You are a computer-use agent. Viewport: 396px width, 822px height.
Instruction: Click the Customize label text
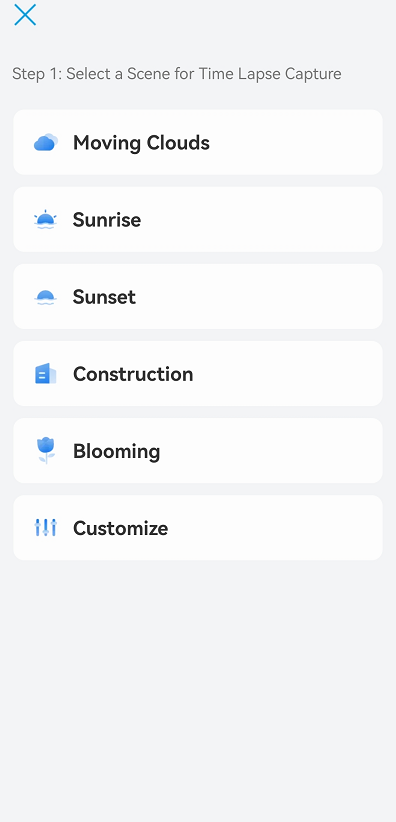tap(121, 528)
